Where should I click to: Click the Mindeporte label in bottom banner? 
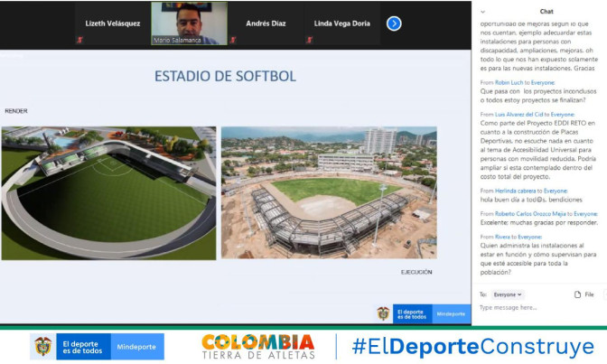136,347
